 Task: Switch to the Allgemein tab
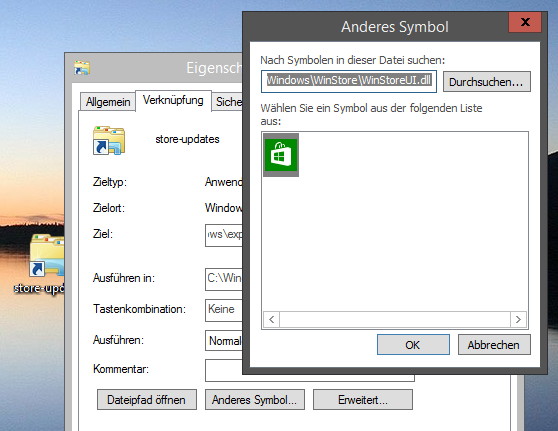pos(108,102)
